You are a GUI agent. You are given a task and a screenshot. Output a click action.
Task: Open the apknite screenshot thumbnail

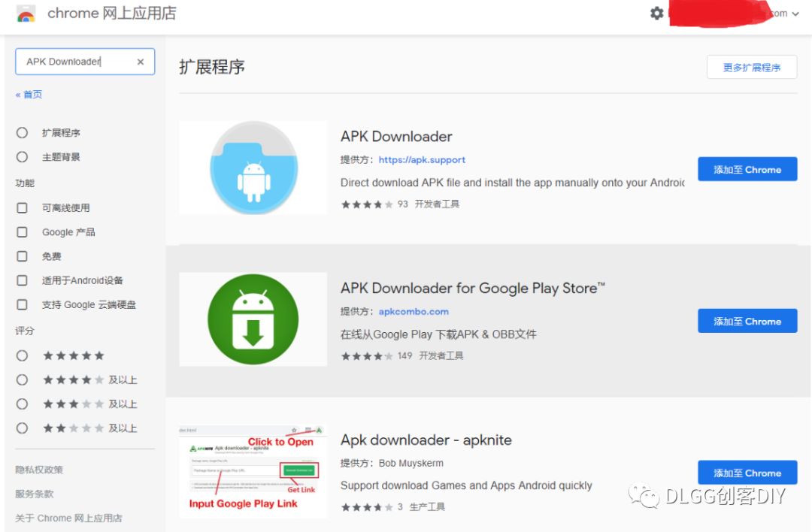(x=253, y=471)
